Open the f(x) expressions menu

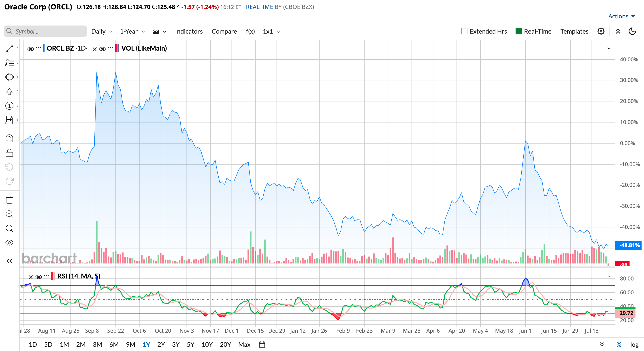click(250, 32)
